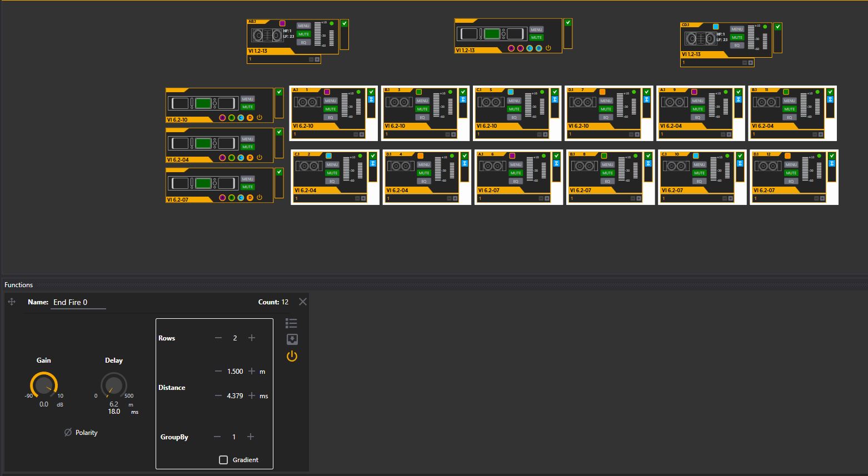Toggle the green checkmark on the CD.1 VI 1.2-13 device
Screen dimensions: 868x476
[x=777, y=26]
